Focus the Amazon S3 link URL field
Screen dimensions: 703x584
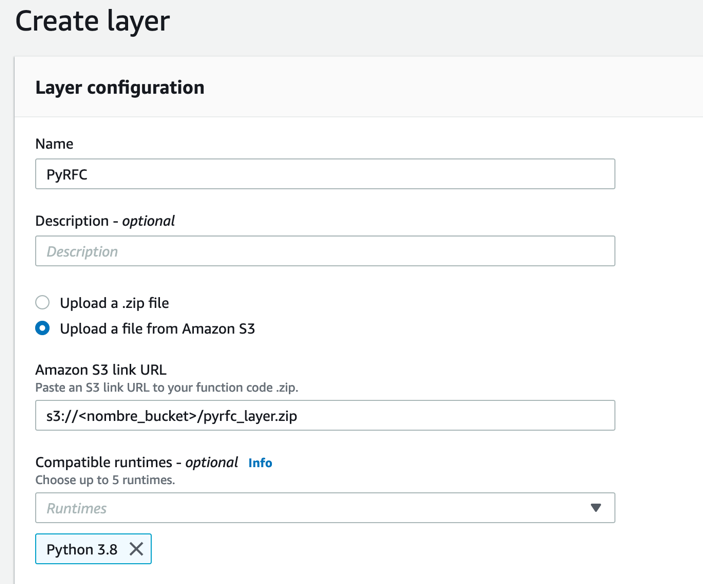tap(325, 415)
